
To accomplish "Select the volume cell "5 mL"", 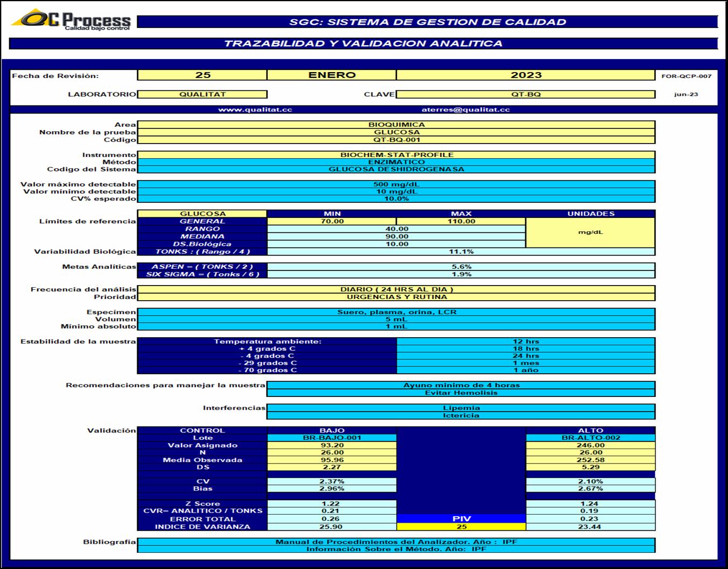I will coord(396,319).
